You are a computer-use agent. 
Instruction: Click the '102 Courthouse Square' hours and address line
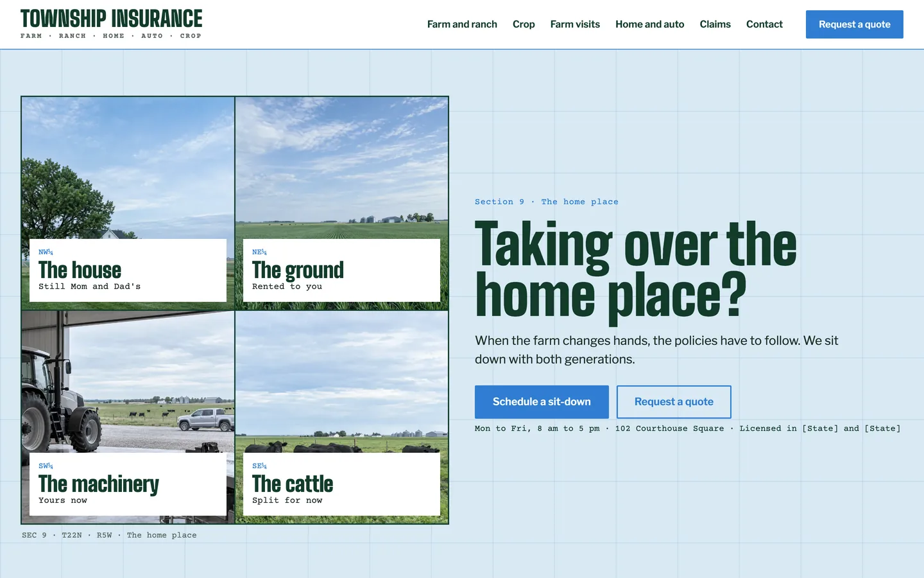[x=687, y=428]
